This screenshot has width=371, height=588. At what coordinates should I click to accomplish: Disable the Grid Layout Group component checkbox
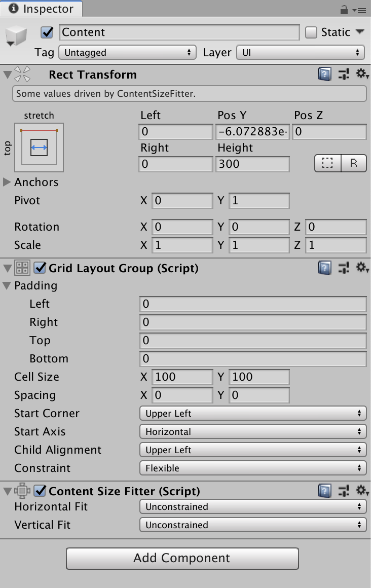pyautogui.click(x=40, y=268)
